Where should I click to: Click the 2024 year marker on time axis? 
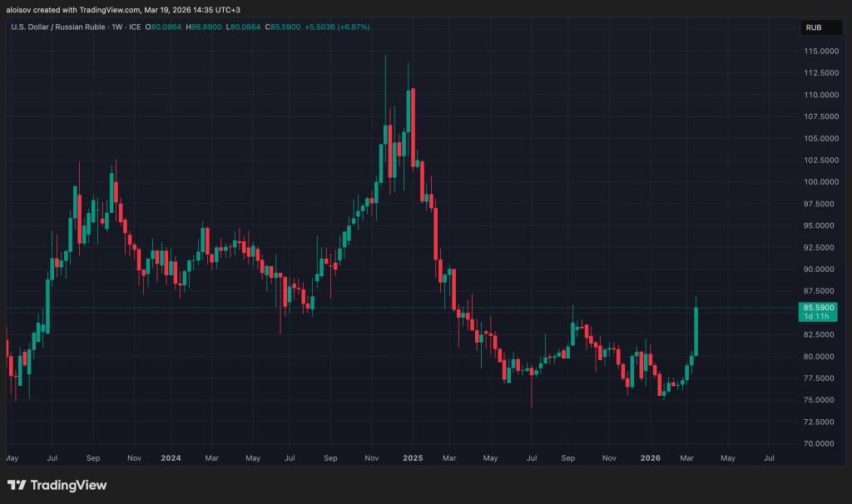click(170, 458)
